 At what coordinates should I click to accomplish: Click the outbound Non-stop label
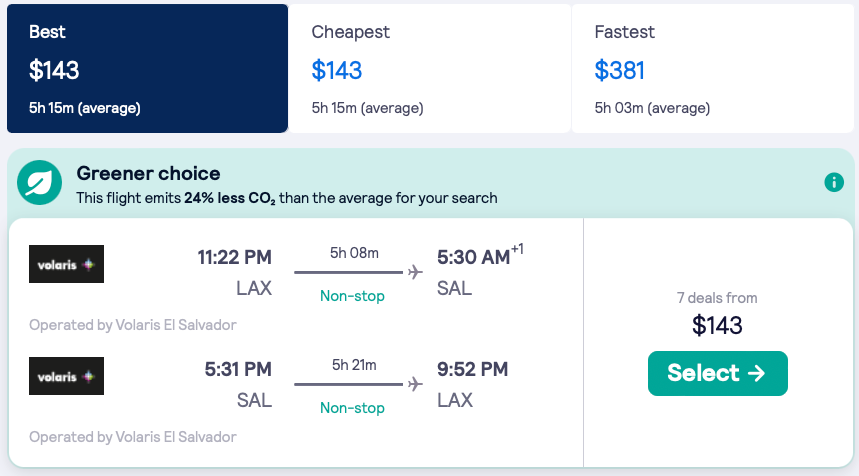(352, 296)
